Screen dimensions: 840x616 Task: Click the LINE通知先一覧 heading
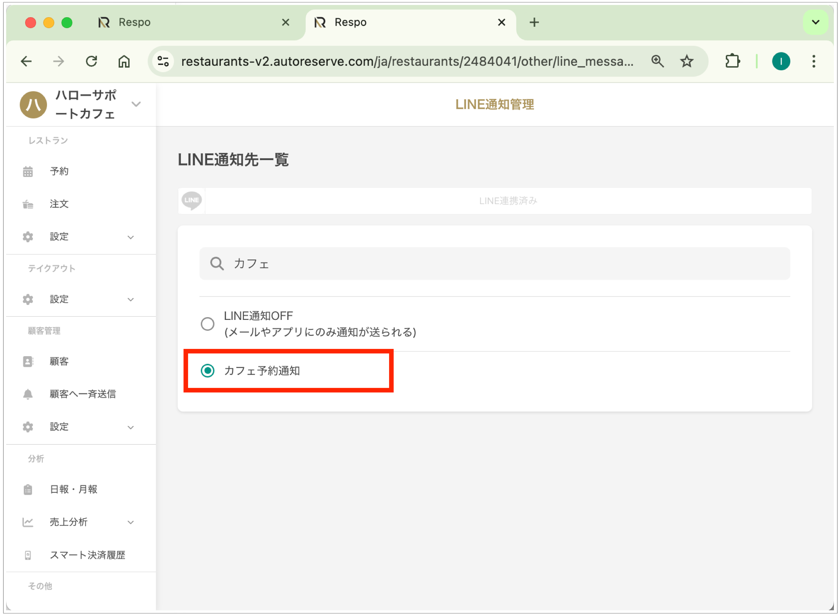coord(233,160)
